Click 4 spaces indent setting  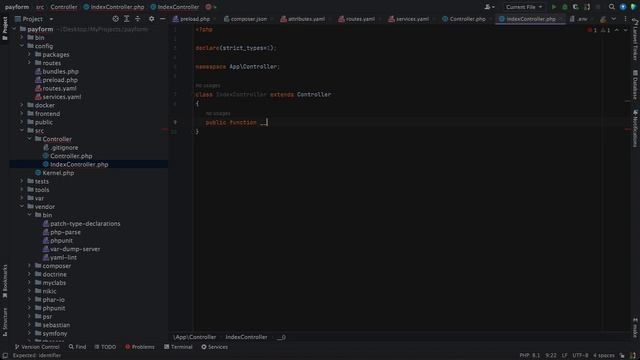click(x=604, y=356)
